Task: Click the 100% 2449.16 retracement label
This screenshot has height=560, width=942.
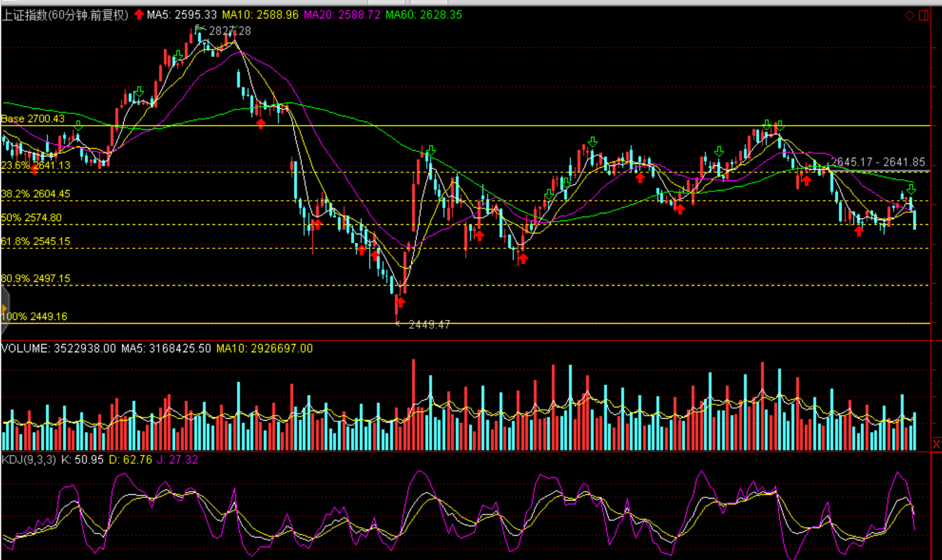Action: (34, 316)
